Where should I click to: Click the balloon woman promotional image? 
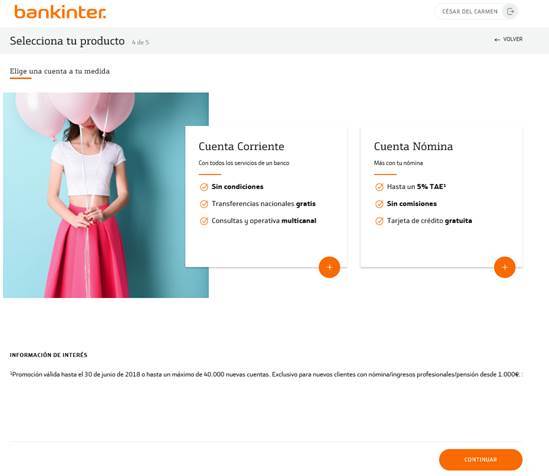106,195
